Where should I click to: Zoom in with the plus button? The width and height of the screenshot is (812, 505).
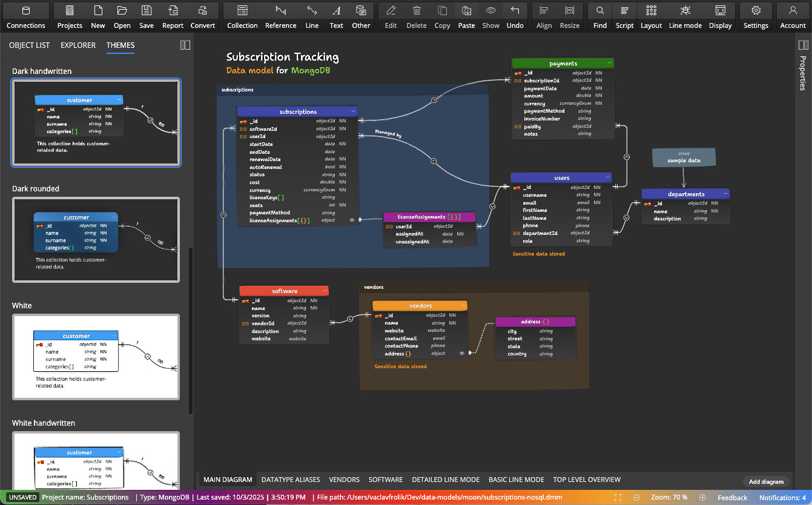[702, 498]
